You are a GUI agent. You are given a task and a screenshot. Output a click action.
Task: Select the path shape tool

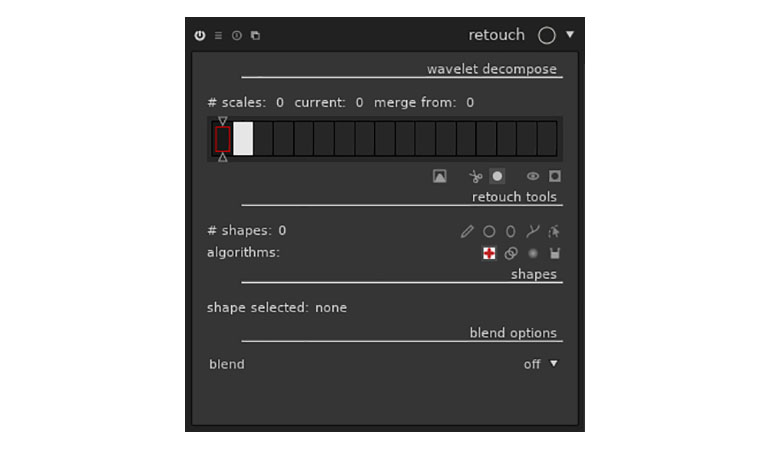(x=533, y=231)
